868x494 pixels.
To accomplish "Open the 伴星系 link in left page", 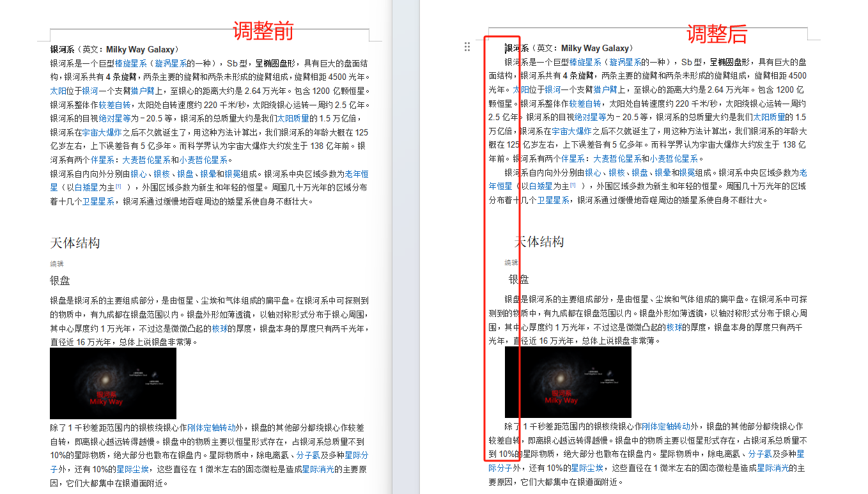I will coord(102,160).
